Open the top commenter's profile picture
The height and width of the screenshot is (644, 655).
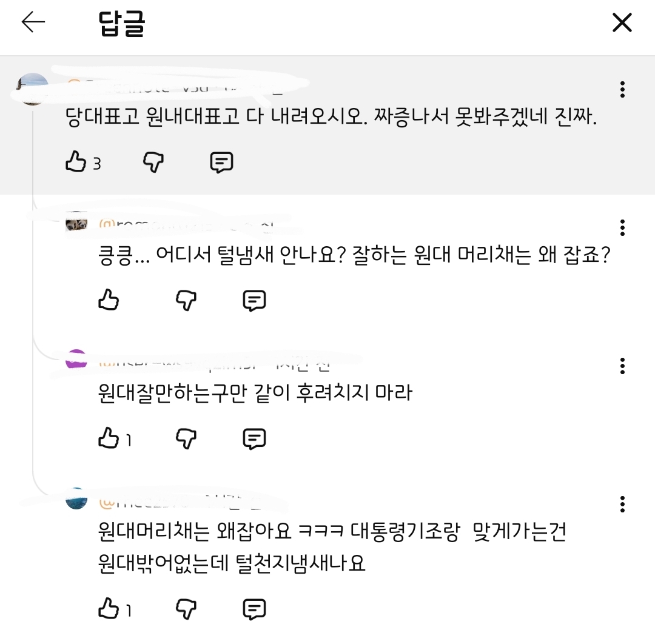coord(33,89)
